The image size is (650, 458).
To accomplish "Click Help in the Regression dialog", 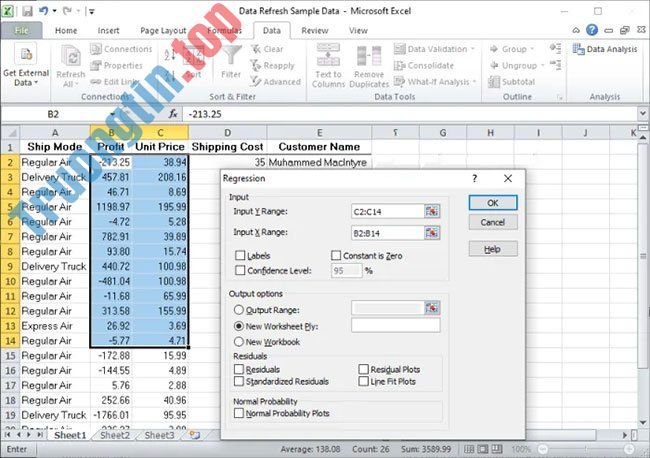I will pos(493,249).
